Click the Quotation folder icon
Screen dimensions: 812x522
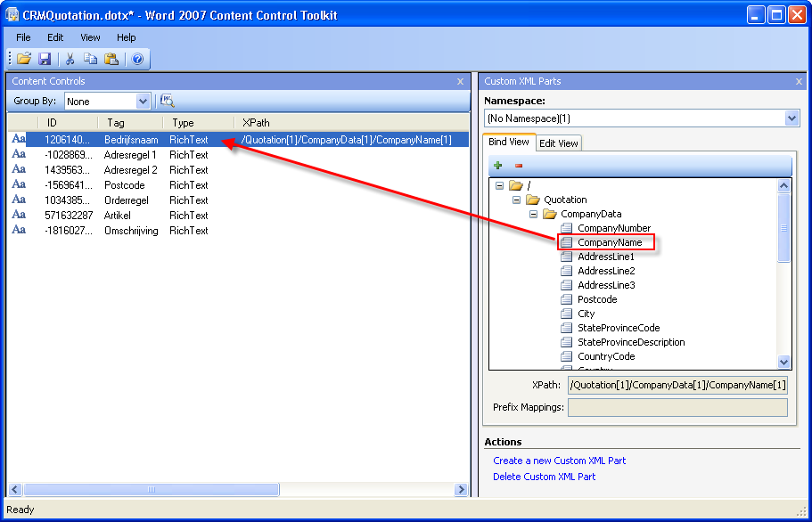click(533, 200)
